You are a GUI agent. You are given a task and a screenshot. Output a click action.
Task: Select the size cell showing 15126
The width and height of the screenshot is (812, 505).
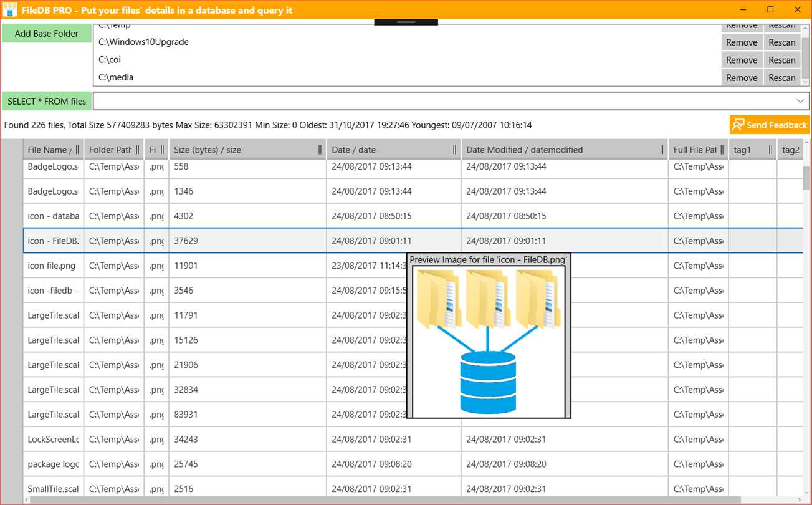pos(247,340)
